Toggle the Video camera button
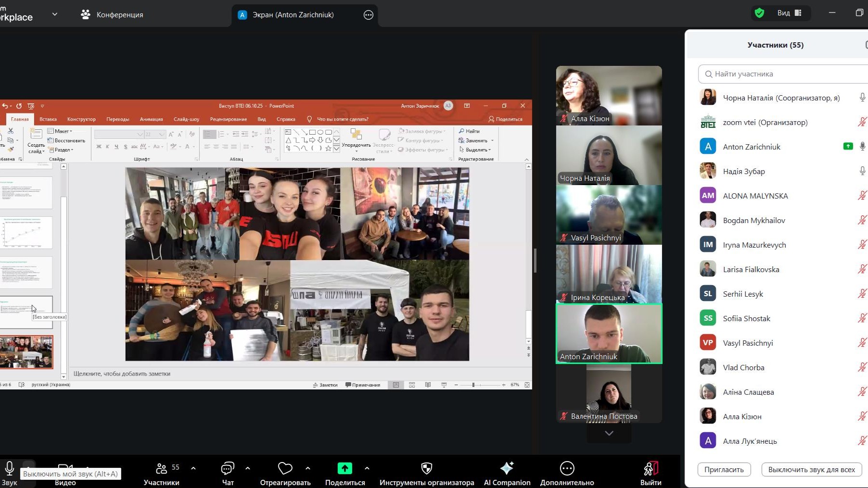The width and height of the screenshot is (868, 488). click(65, 469)
